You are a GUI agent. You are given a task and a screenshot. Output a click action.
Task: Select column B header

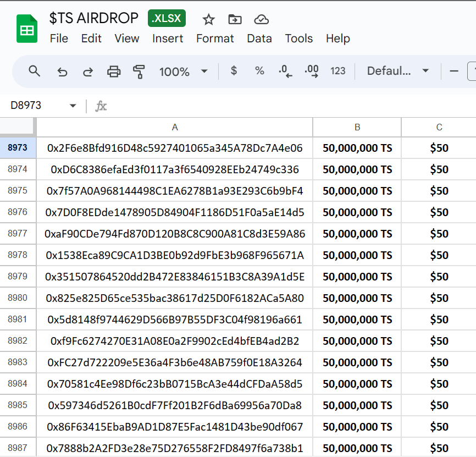coord(357,127)
